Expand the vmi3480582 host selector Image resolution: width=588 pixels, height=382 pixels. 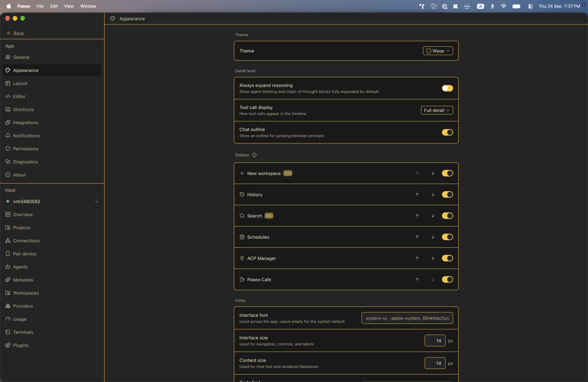[x=52, y=202]
